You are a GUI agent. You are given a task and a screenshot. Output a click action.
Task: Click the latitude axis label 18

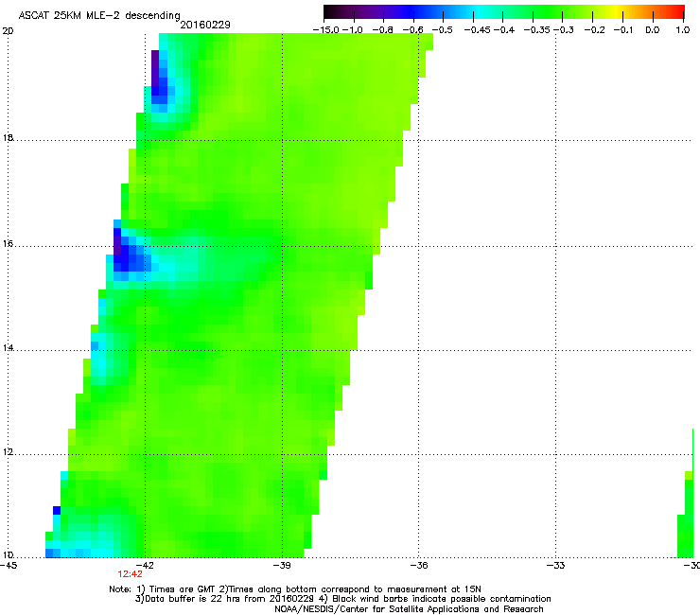pos(8,137)
